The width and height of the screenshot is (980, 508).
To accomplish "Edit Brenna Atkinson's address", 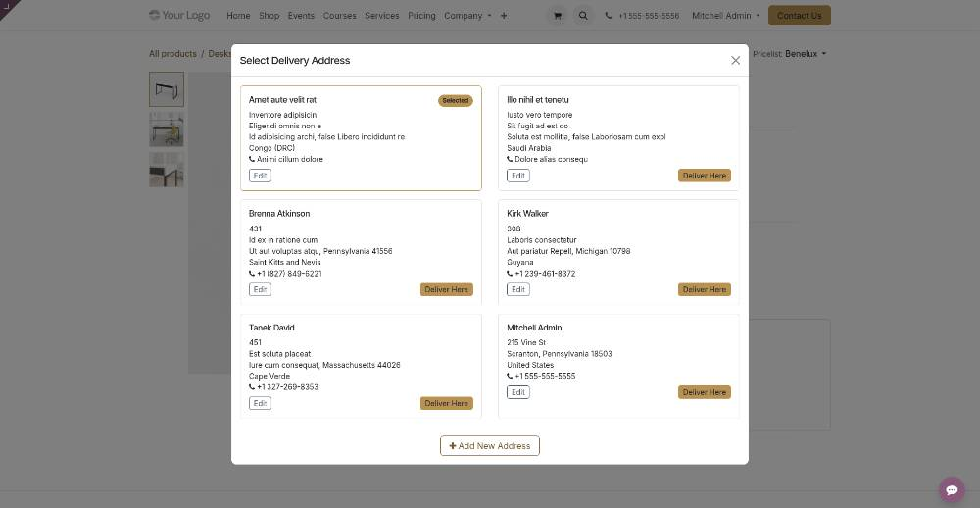I will 260,289.
